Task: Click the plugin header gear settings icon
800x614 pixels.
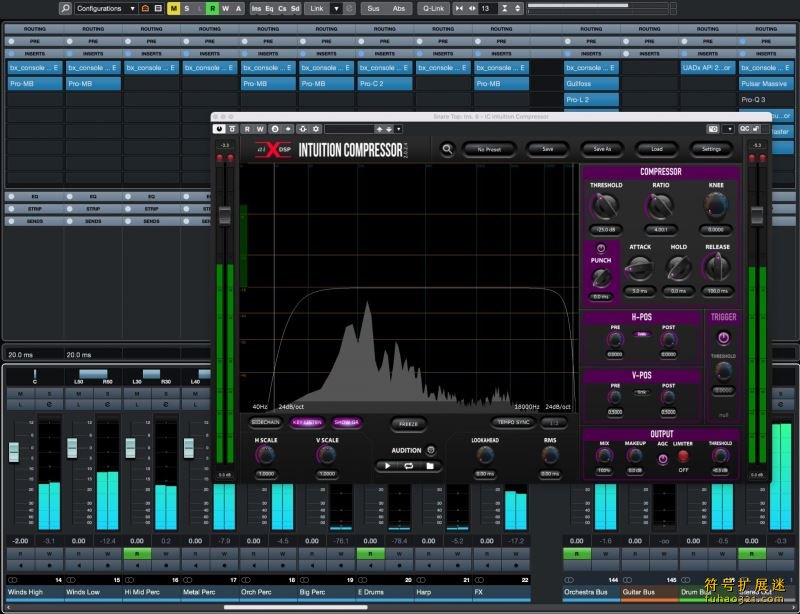Action: (316, 129)
